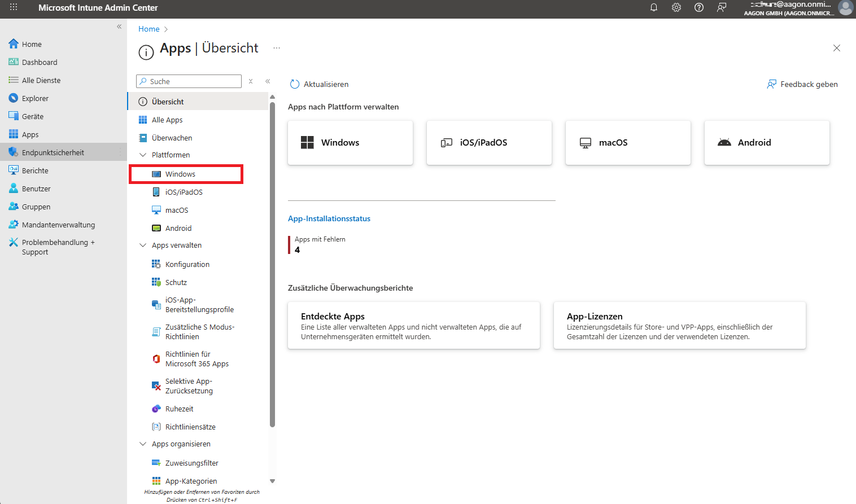Viewport: 856px width, 504px height.
Task: Click the Aktualisieren refresh icon
Action: [294, 84]
